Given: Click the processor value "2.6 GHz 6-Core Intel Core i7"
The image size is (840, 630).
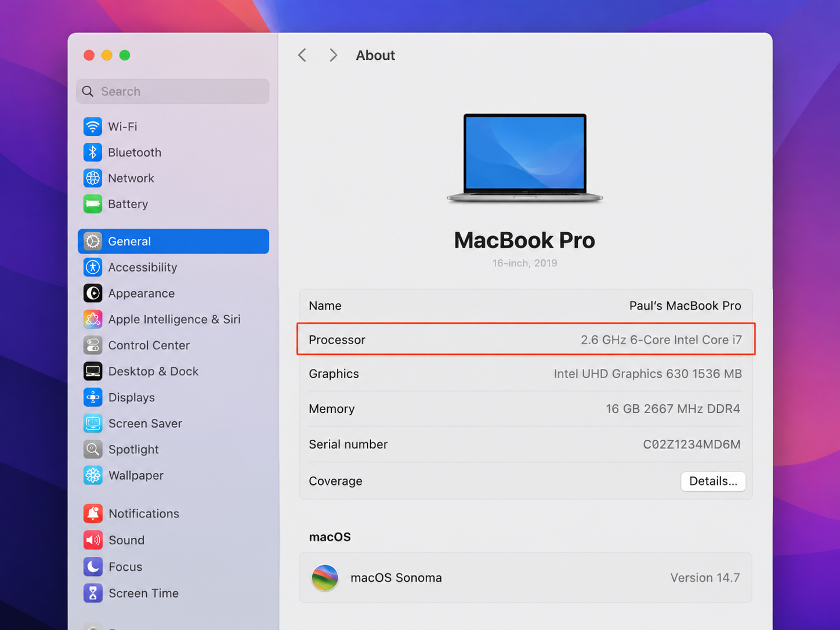Looking at the screenshot, I should click(661, 340).
